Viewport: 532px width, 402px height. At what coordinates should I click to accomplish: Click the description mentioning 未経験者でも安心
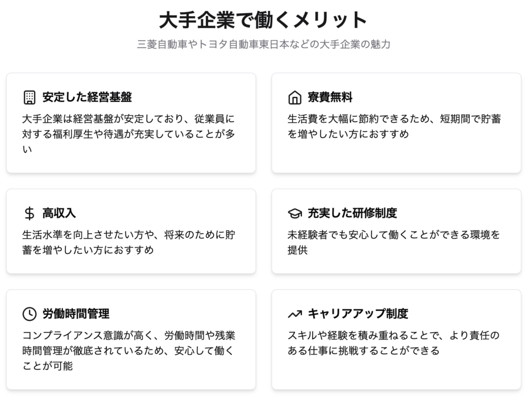394,242
